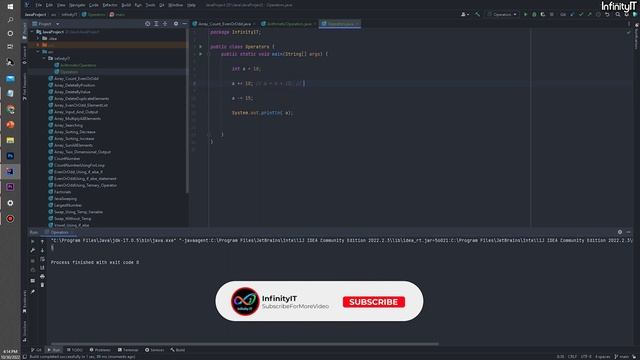
Task: Click the Collapse All icon in the Project panel header
Action: click(165, 24)
